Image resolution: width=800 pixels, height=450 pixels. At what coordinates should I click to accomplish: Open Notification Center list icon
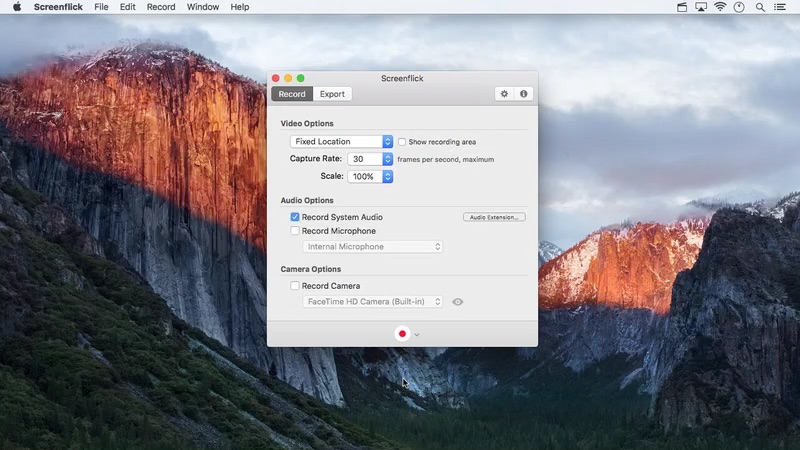pos(780,7)
